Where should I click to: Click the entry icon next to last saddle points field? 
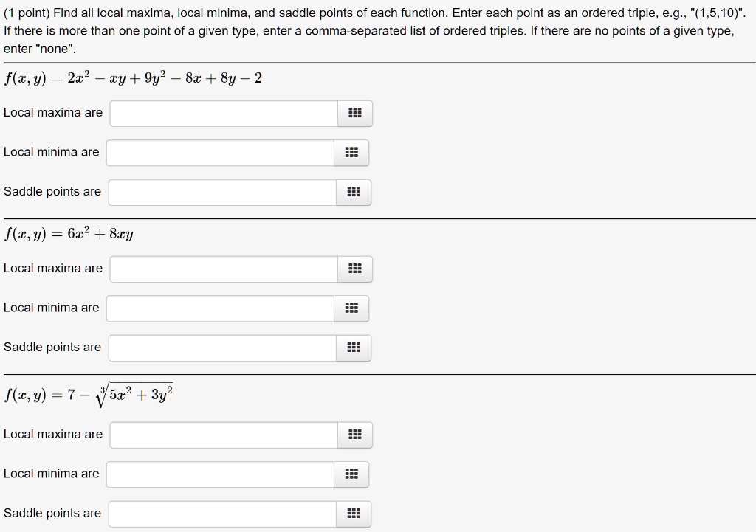[x=352, y=514]
